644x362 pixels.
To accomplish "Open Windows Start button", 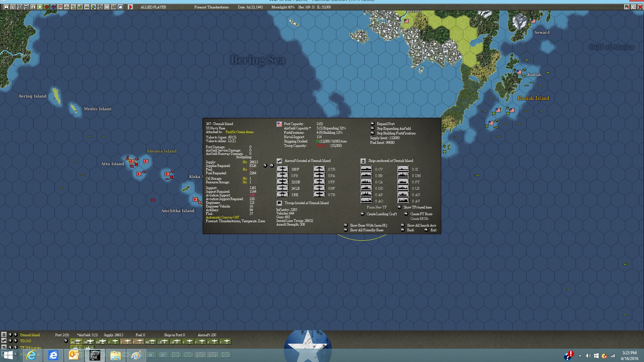I will pyautogui.click(x=8, y=355).
